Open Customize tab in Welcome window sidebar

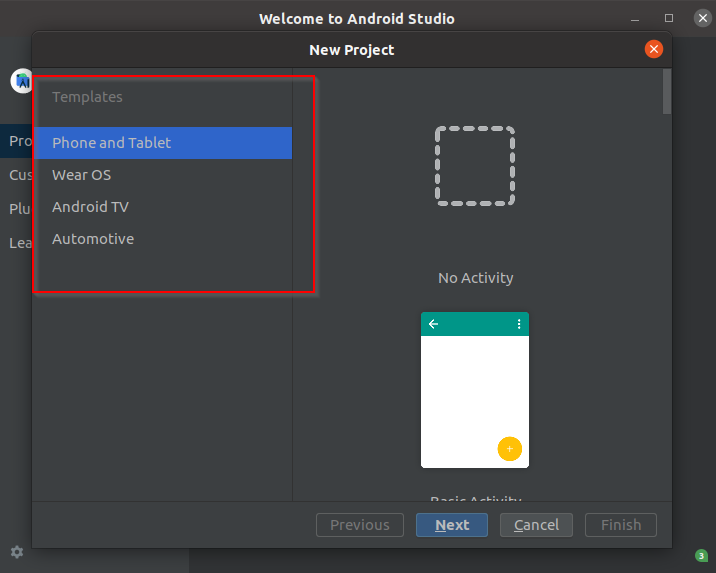16,175
